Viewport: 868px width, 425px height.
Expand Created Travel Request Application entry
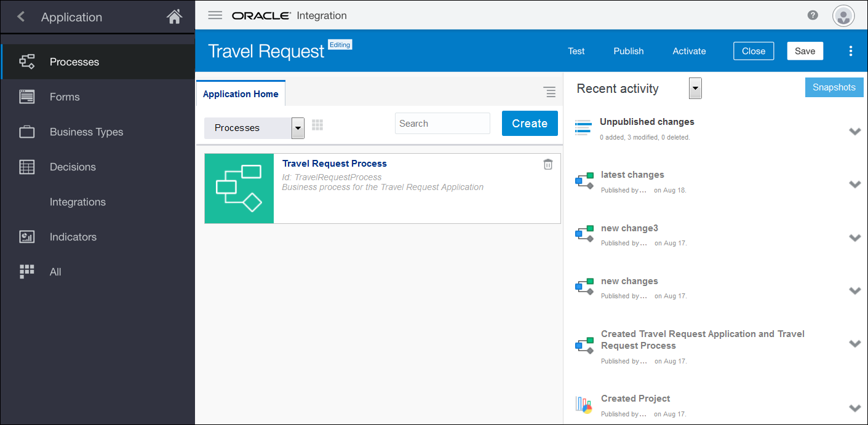click(854, 343)
